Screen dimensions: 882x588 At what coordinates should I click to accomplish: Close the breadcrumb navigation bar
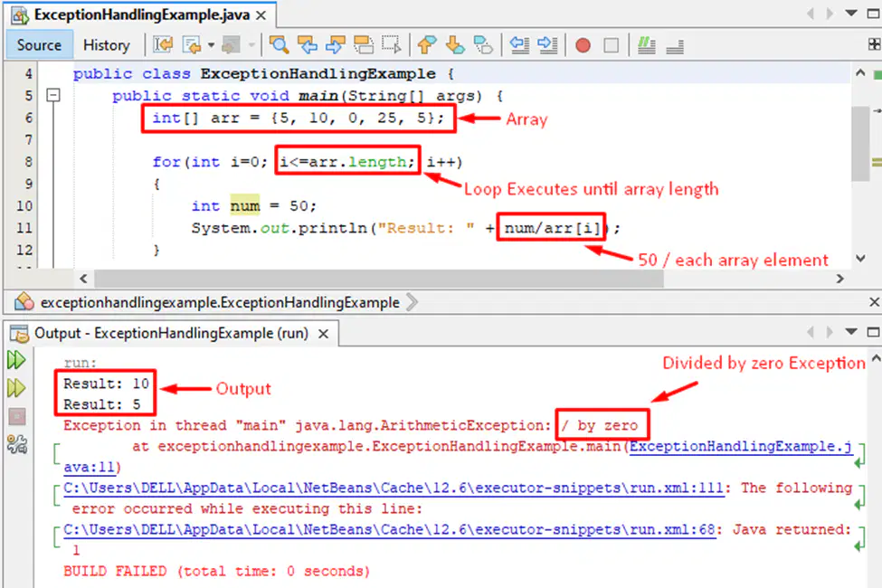tap(874, 303)
